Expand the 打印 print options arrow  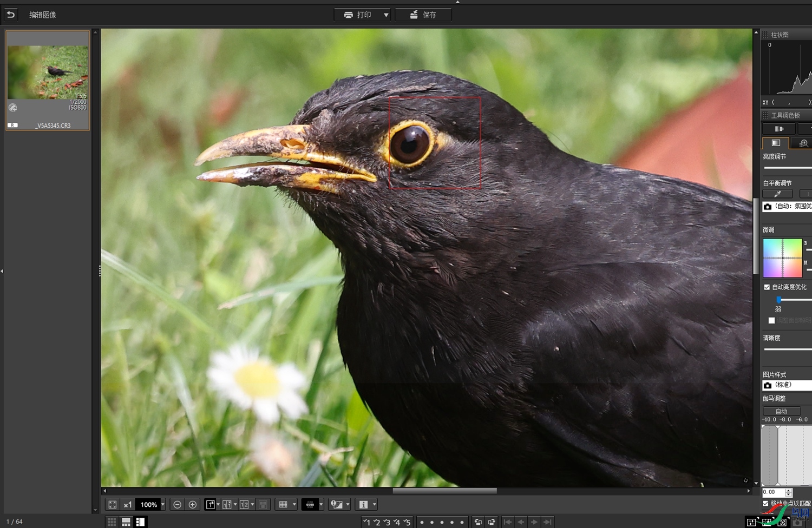click(386, 15)
